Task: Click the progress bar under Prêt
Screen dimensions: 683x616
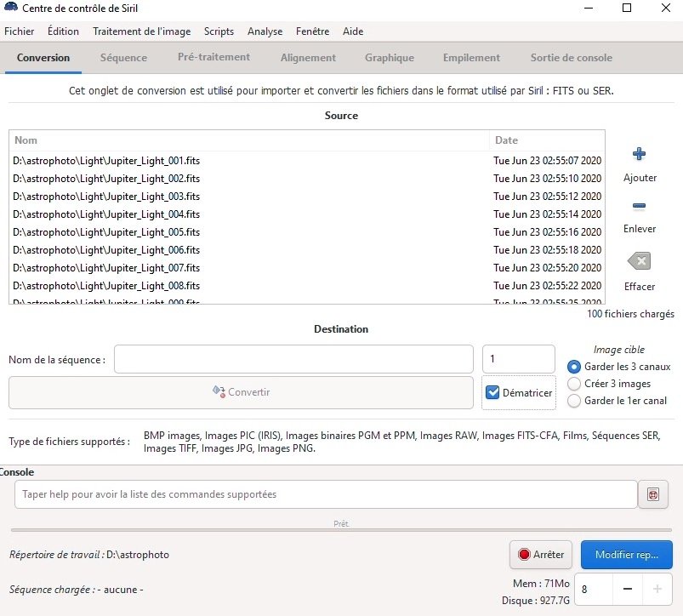Action: [341, 530]
